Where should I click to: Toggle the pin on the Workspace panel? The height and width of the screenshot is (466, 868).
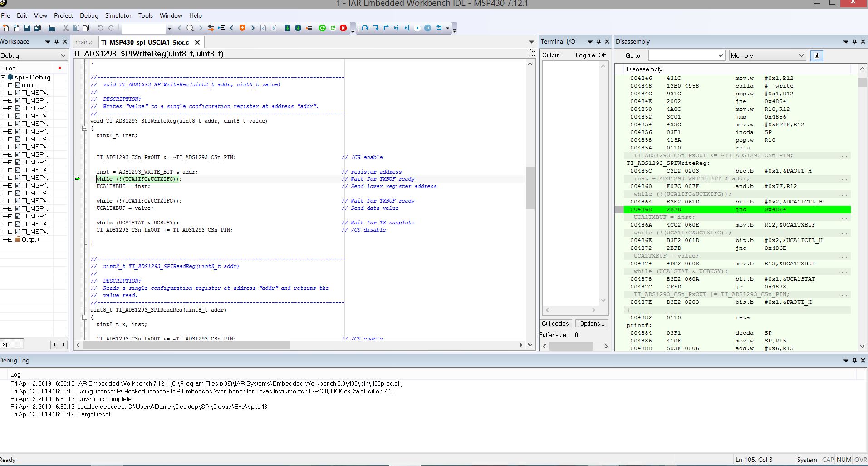(56, 41)
